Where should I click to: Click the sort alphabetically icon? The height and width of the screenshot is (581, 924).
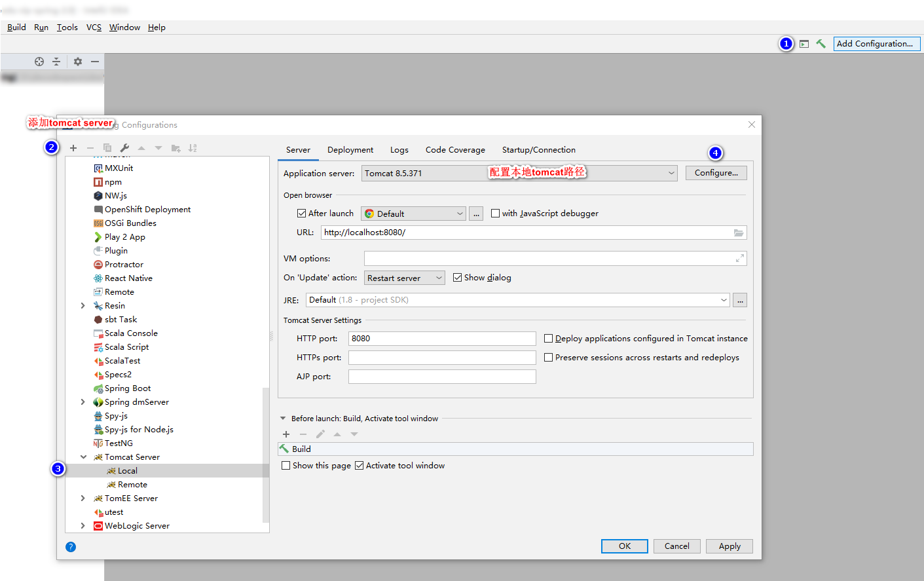[193, 148]
